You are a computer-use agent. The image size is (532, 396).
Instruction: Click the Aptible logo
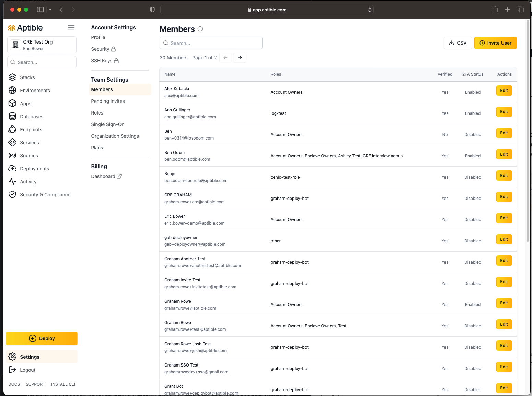tap(25, 28)
